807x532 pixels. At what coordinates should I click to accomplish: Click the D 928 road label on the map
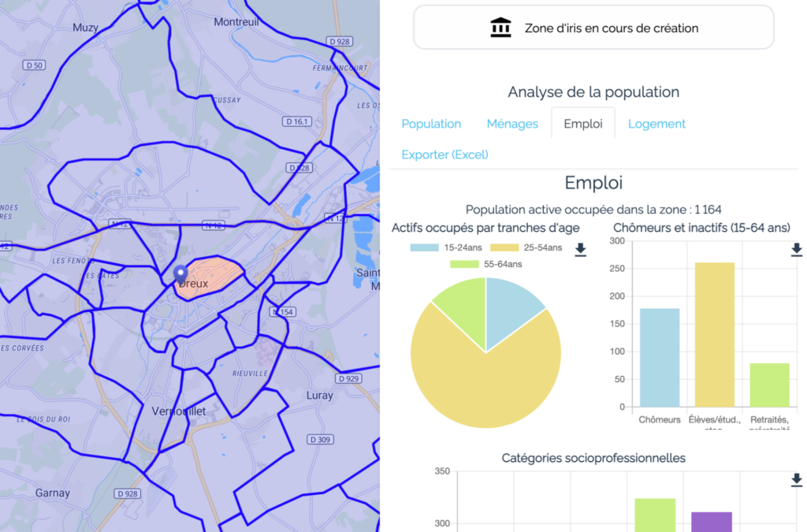coord(339,41)
